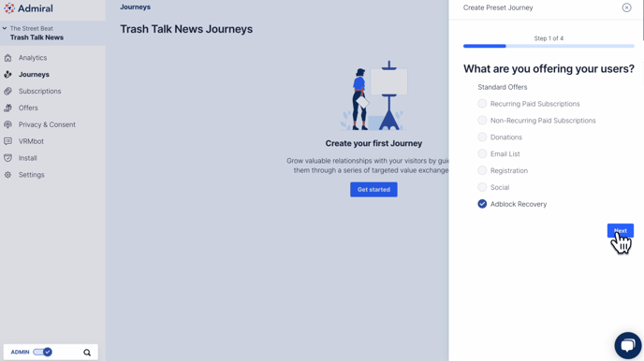Click the Next button
The image size is (644, 361).
pos(621,231)
